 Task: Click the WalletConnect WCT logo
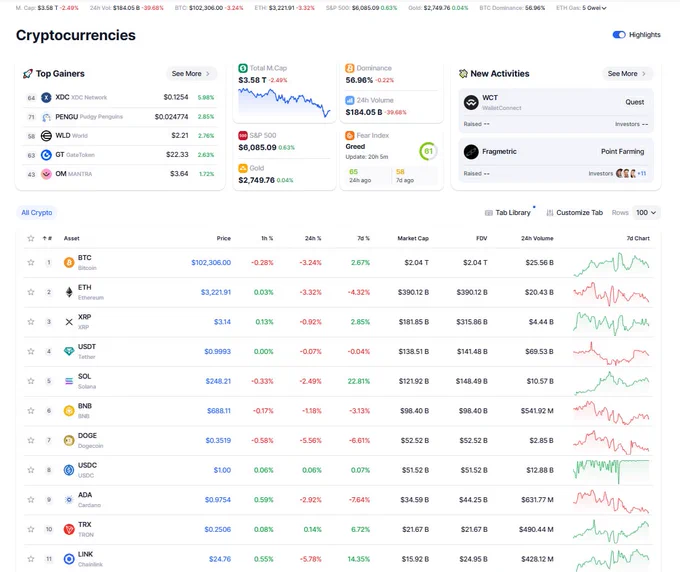tap(471, 102)
